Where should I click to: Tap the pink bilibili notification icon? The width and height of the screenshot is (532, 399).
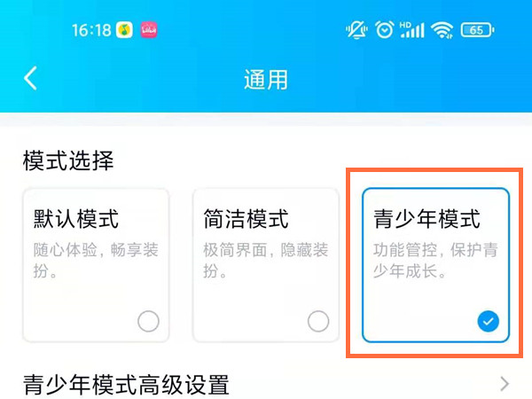(x=149, y=30)
